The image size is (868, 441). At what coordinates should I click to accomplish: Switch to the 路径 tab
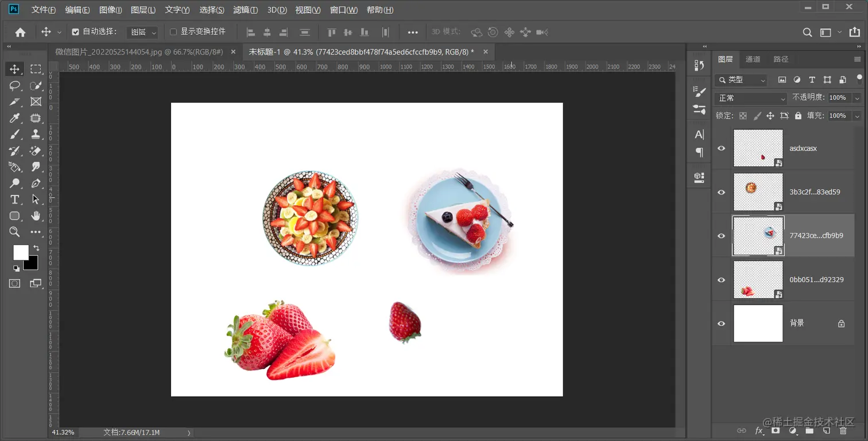[x=781, y=59]
